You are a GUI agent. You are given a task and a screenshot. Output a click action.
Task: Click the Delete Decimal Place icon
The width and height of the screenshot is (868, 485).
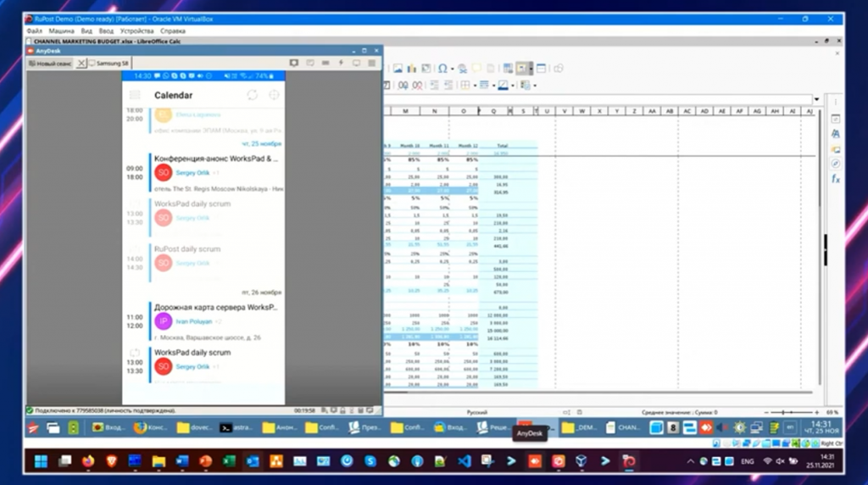(417, 86)
